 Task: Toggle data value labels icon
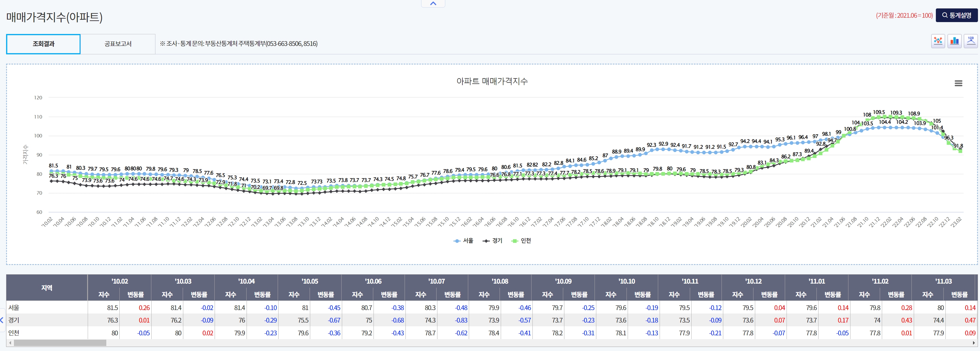[970, 41]
